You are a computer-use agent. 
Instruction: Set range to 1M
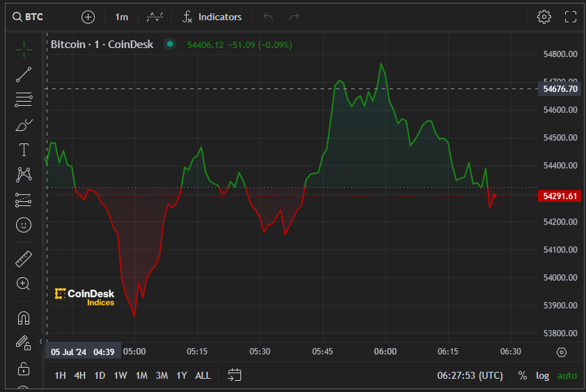(141, 375)
